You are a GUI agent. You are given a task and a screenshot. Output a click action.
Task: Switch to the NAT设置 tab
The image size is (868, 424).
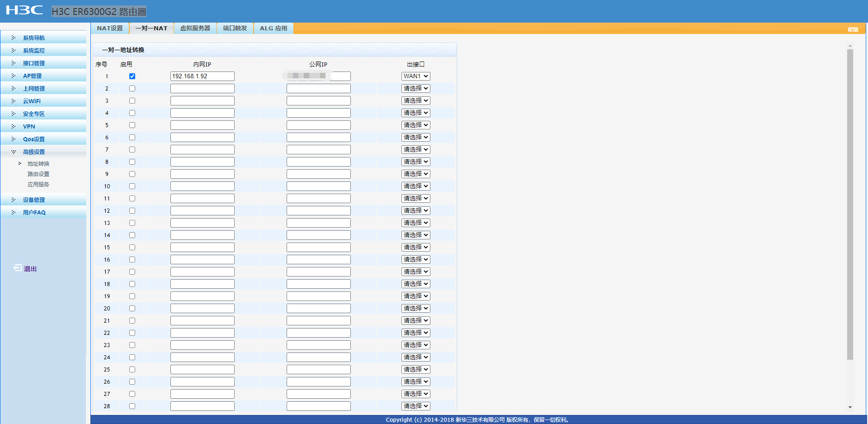click(x=110, y=28)
